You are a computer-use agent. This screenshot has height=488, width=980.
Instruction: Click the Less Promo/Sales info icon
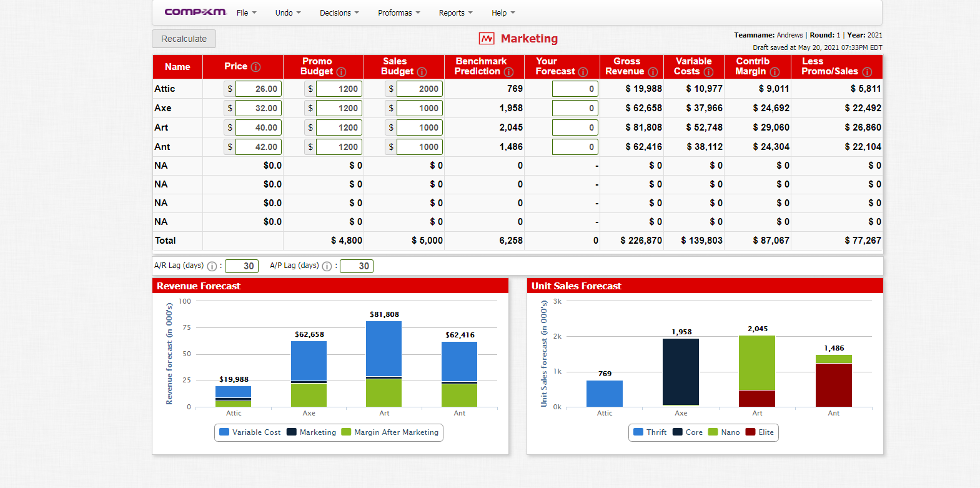[867, 72]
